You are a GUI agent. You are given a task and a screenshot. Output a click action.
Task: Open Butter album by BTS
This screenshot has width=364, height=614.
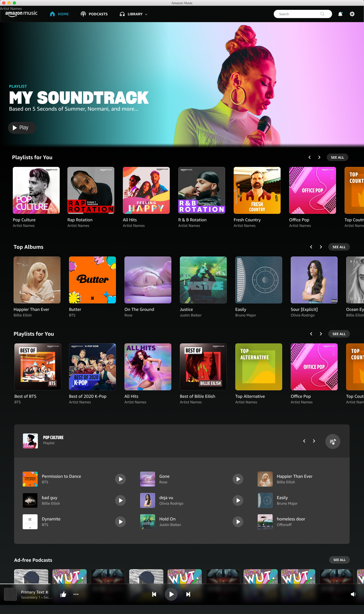[92, 280]
